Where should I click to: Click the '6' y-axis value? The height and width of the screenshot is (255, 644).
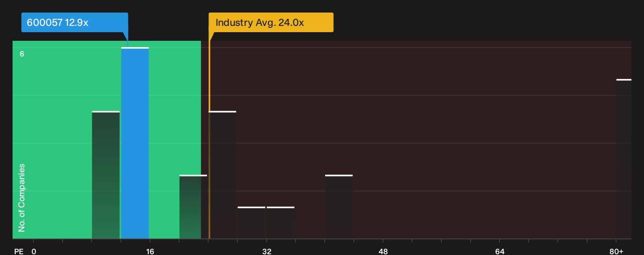(22, 54)
